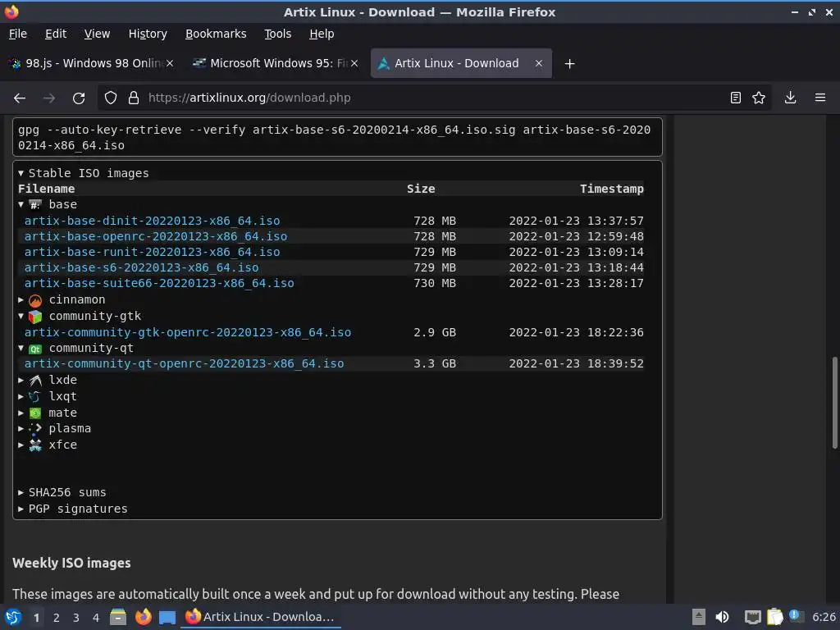Open Firefox hamburger application menu
The height and width of the screenshot is (630, 840).
pos(820,98)
